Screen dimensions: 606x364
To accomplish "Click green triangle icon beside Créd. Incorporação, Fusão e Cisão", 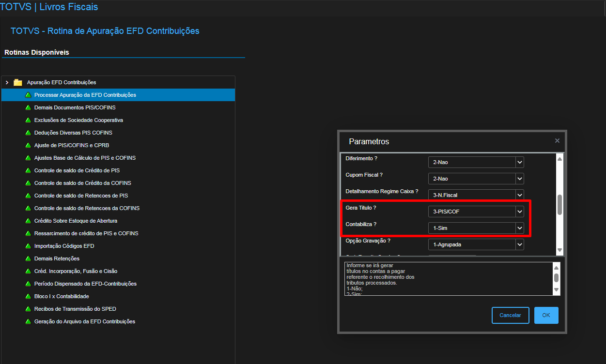I will (x=28, y=271).
